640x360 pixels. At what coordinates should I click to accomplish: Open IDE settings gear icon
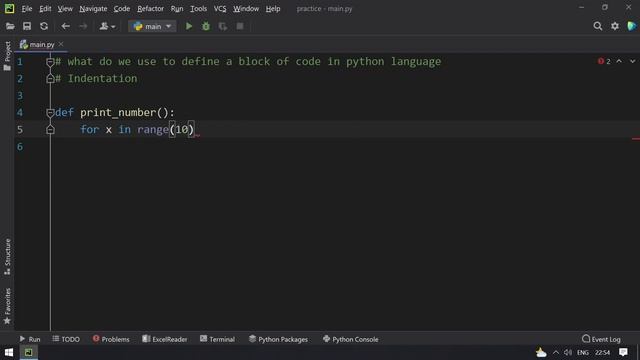click(x=615, y=27)
